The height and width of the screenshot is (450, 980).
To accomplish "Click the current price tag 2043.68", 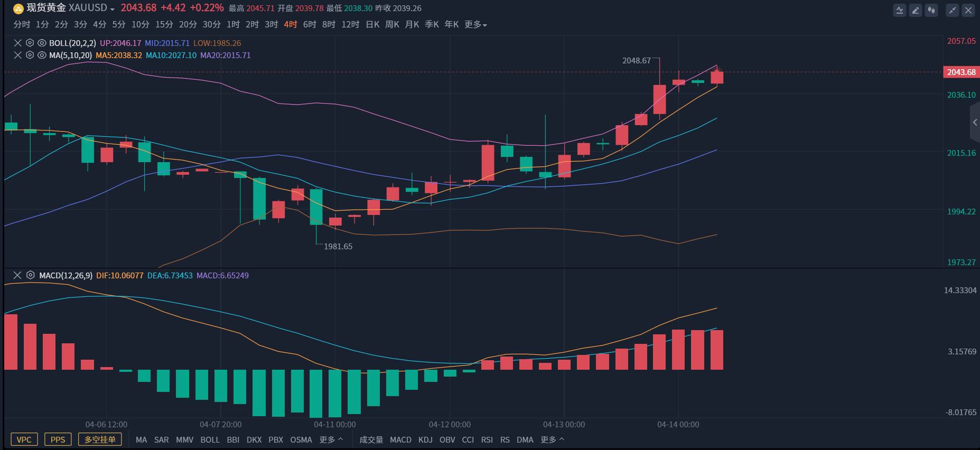I will tap(962, 72).
